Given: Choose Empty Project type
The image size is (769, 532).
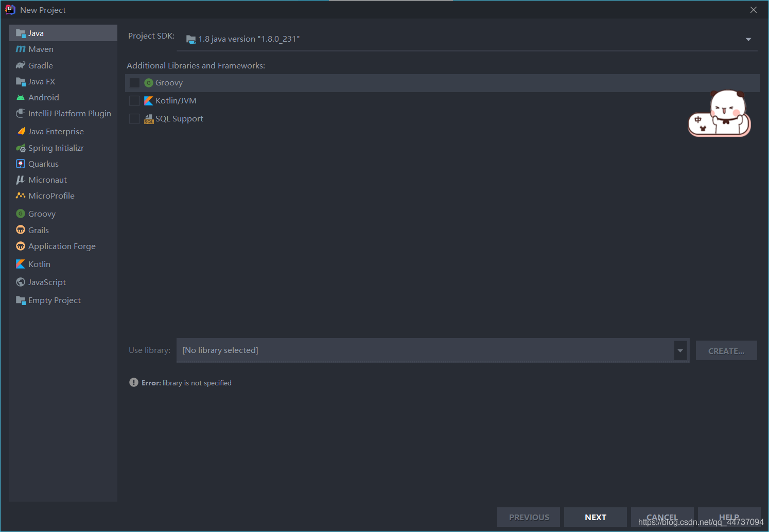Looking at the screenshot, I should (63, 300).
